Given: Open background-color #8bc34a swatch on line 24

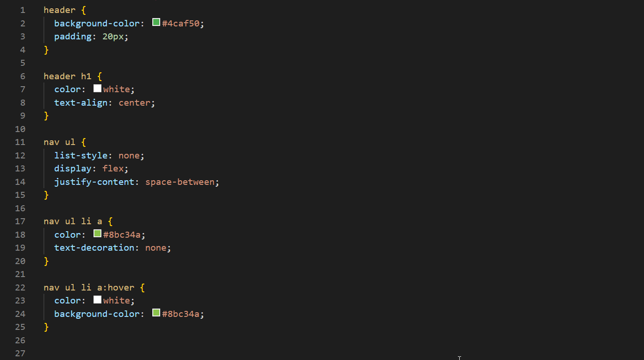Looking at the screenshot, I should click(156, 313).
